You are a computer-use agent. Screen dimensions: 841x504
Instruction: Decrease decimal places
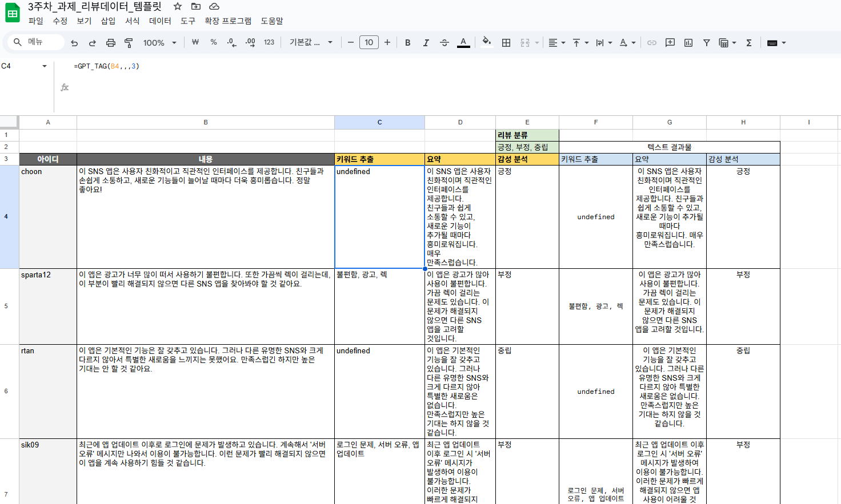(x=231, y=42)
